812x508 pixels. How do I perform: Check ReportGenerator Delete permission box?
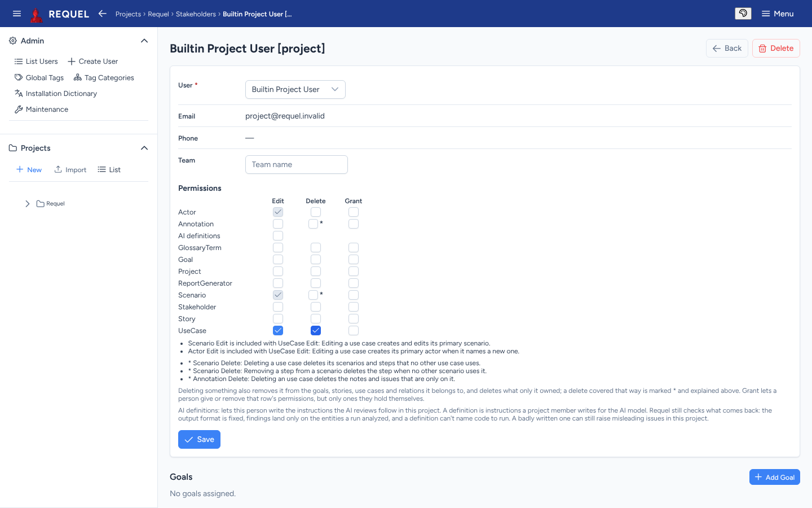click(x=316, y=283)
